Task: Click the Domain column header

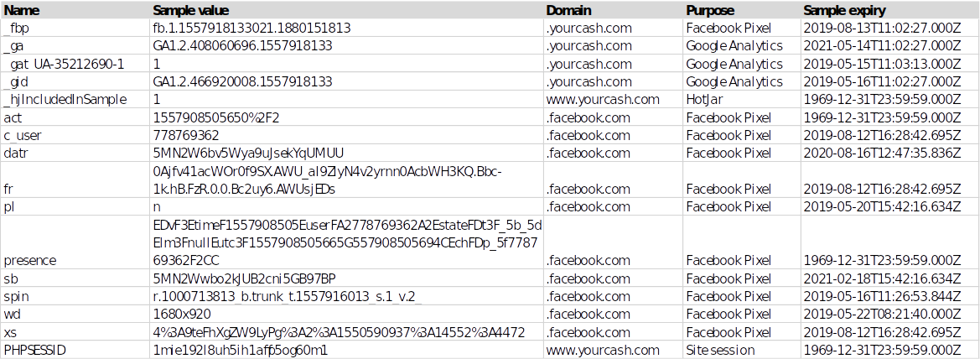Action: (568, 11)
